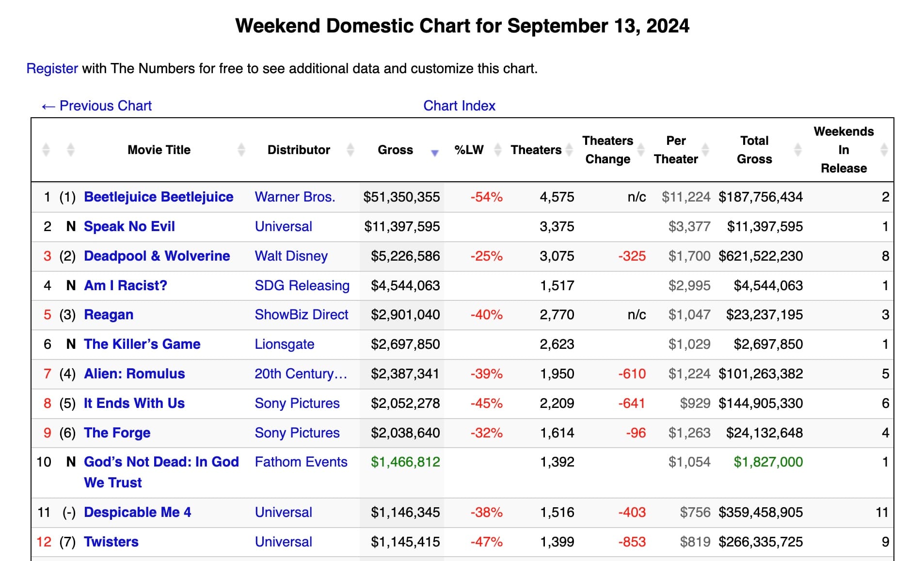Open the Walt Disney distributor link
This screenshot has height=561, width=924.
tap(291, 256)
